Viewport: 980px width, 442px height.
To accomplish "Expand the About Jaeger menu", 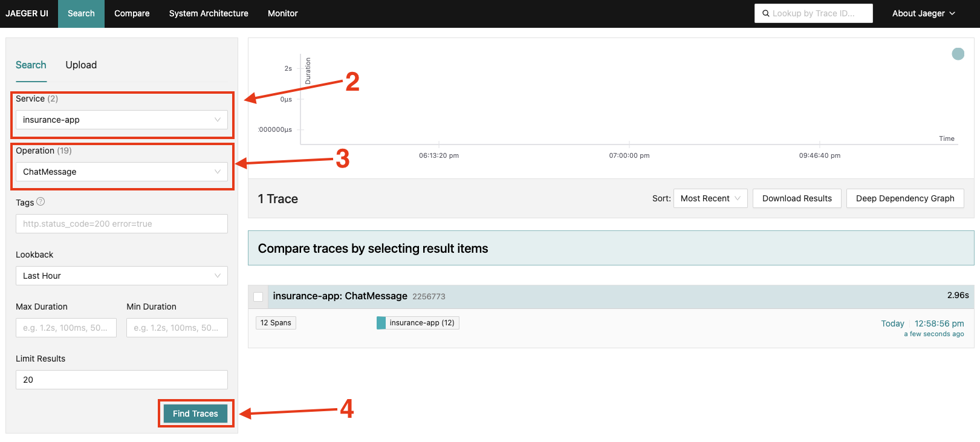I will (x=923, y=13).
